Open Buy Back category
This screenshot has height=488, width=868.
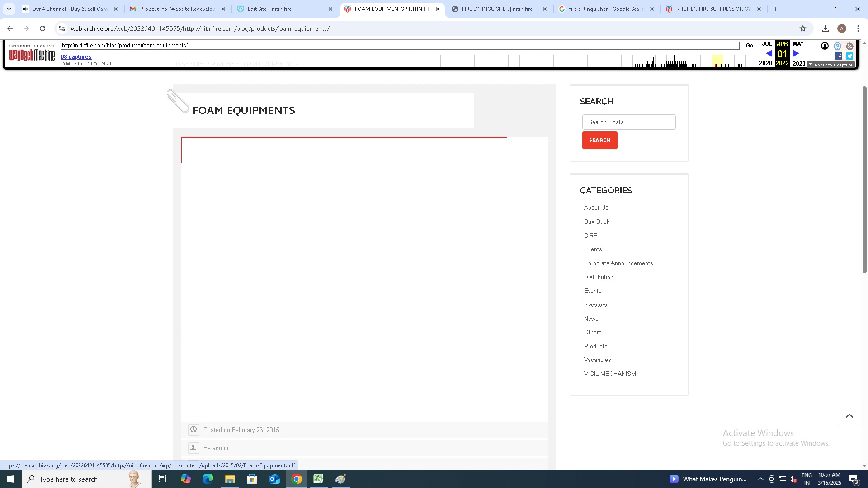(x=597, y=221)
